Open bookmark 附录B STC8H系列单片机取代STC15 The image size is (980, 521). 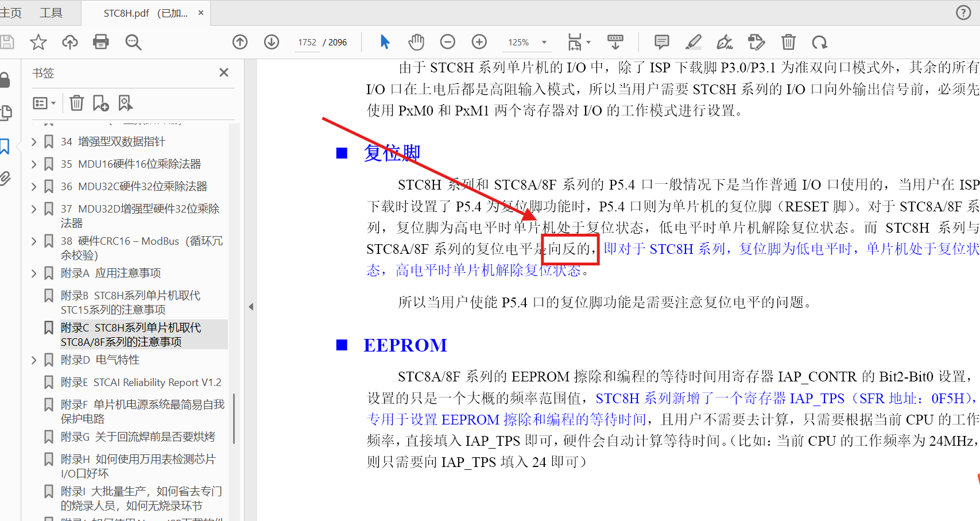click(130, 303)
